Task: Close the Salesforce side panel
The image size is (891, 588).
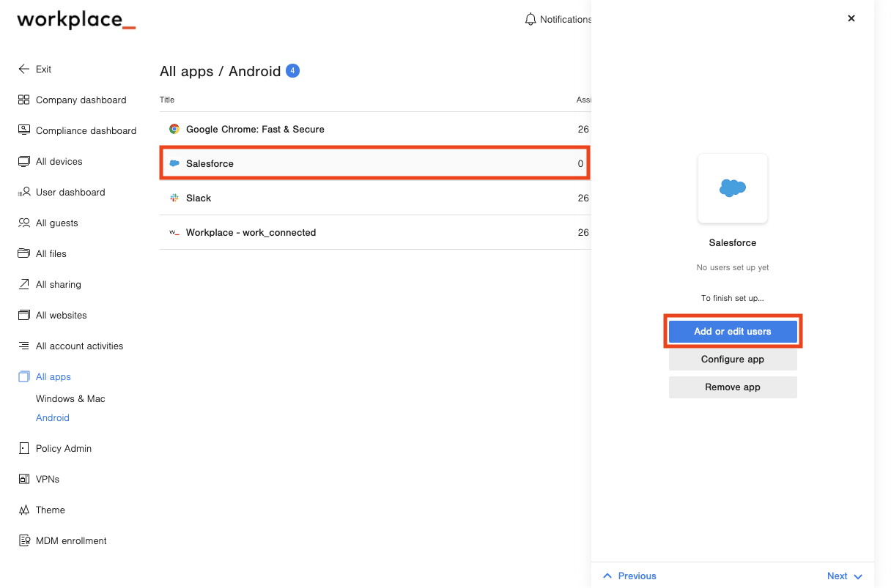Action: coord(851,18)
